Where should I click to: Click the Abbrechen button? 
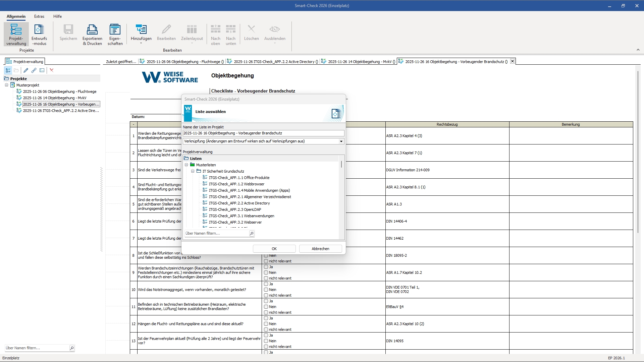[x=320, y=249]
